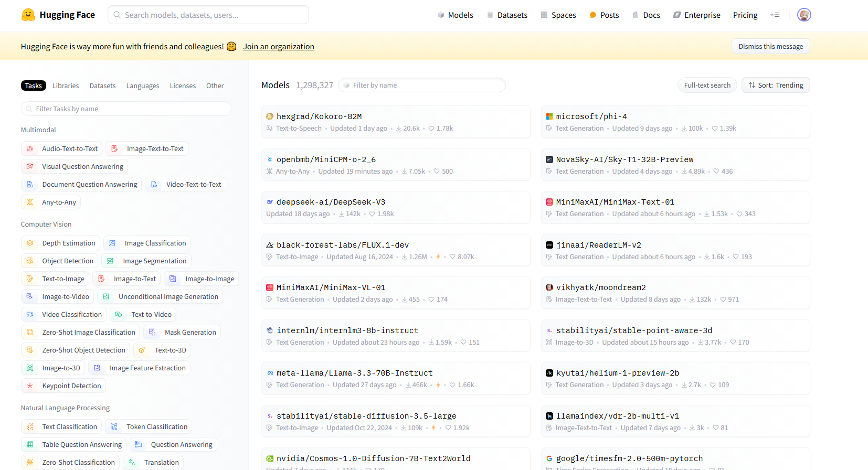
Task: Select the Image-Text-to-Text task filter
Action: point(147,149)
